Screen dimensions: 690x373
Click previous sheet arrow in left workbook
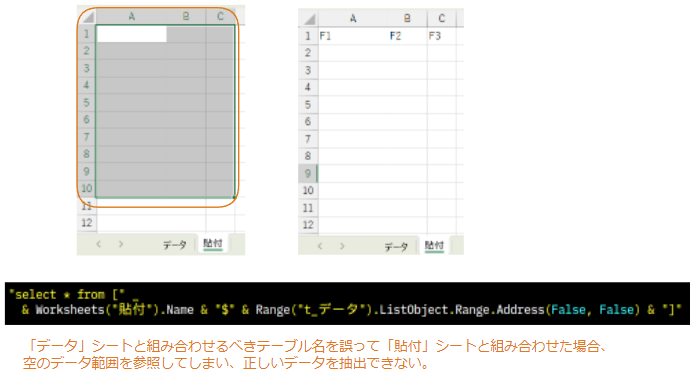click(99, 244)
